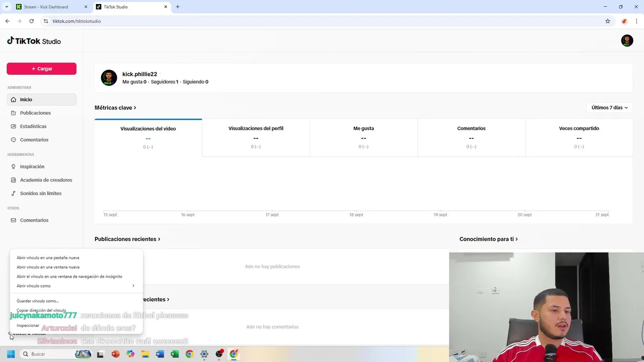The image size is (644, 362).
Task: Open File Explorer from the taskbar
Action: tap(145, 354)
